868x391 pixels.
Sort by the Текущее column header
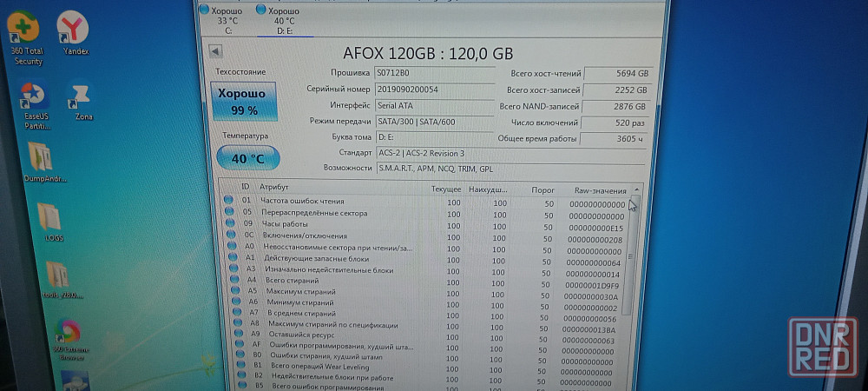coord(446,189)
